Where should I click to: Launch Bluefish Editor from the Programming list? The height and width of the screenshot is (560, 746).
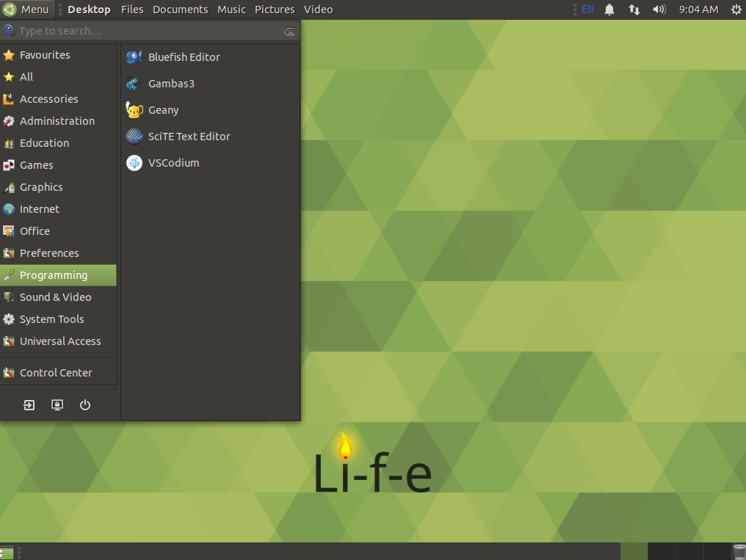coord(210,57)
